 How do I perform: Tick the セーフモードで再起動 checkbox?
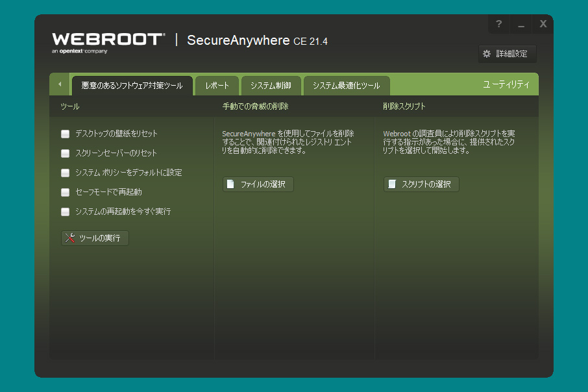[x=66, y=193]
